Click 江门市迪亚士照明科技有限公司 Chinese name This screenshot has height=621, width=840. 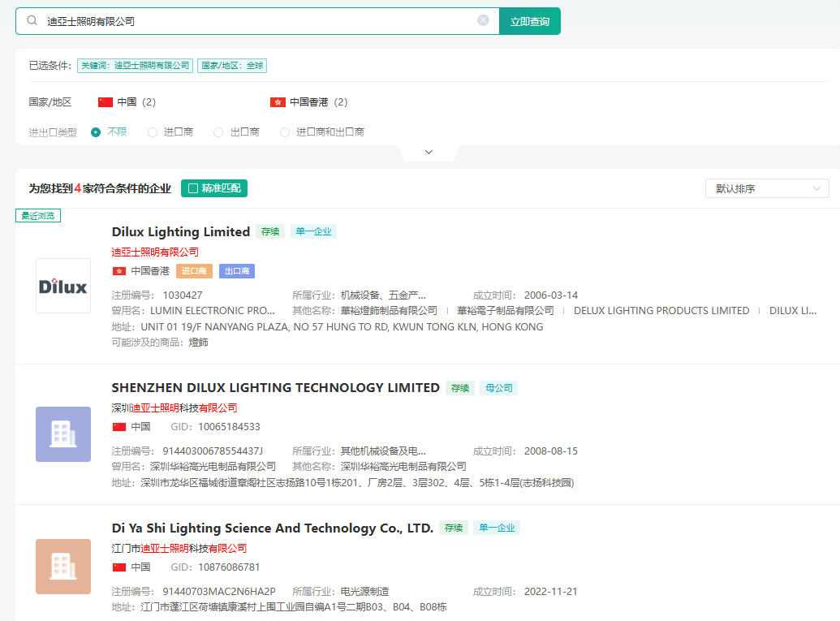(x=179, y=549)
